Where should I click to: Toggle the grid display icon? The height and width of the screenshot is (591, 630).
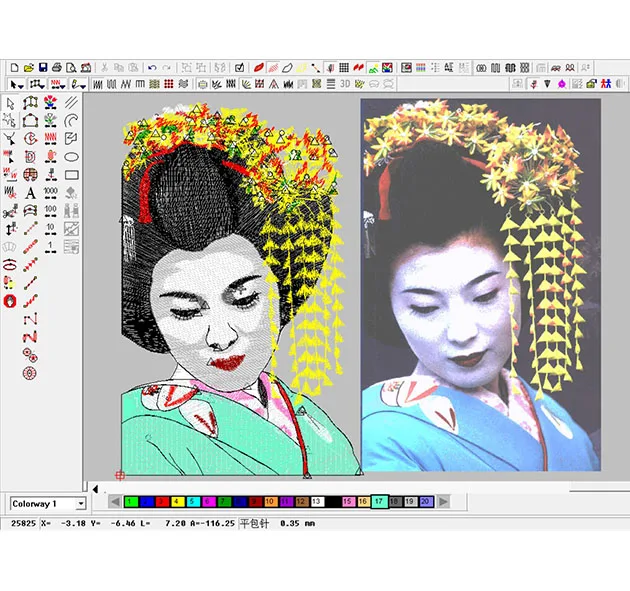tap(343, 67)
